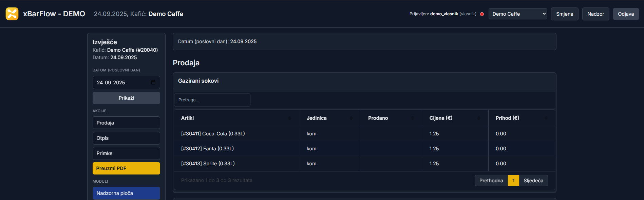This screenshot has width=644, height=200.
Task: Select Otpis action
Action: tap(126, 138)
